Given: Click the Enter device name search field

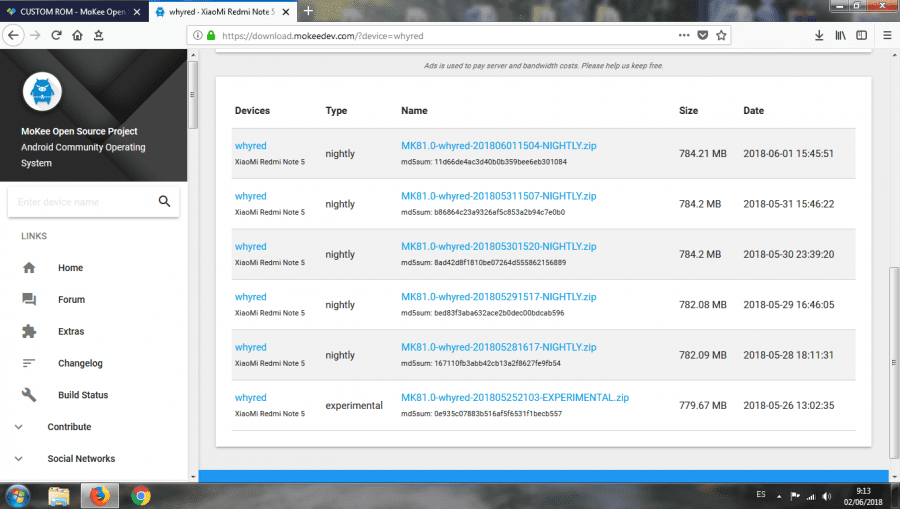Looking at the screenshot, I should (84, 202).
